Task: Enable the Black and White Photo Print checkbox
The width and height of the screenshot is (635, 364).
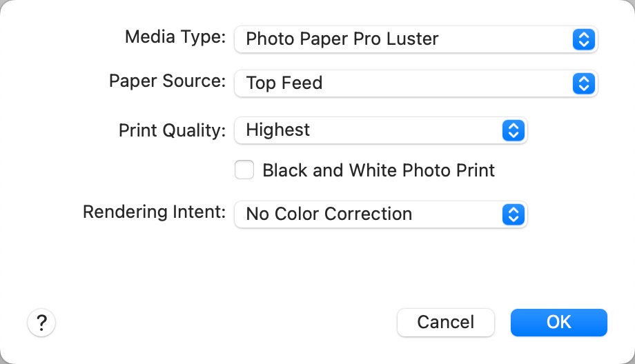Action: (244, 170)
